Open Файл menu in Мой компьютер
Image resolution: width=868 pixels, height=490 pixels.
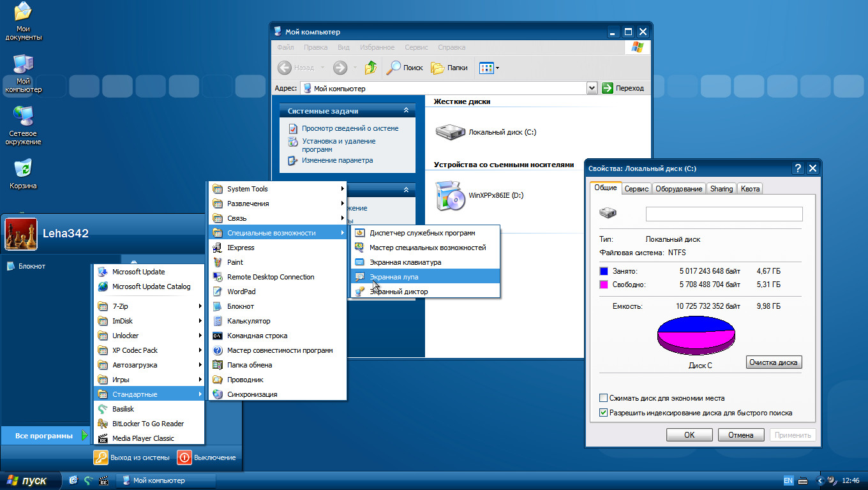(x=285, y=47)
